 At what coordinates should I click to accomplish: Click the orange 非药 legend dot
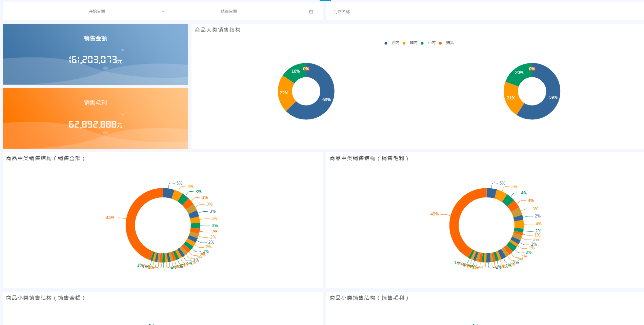tap(404, 43)
